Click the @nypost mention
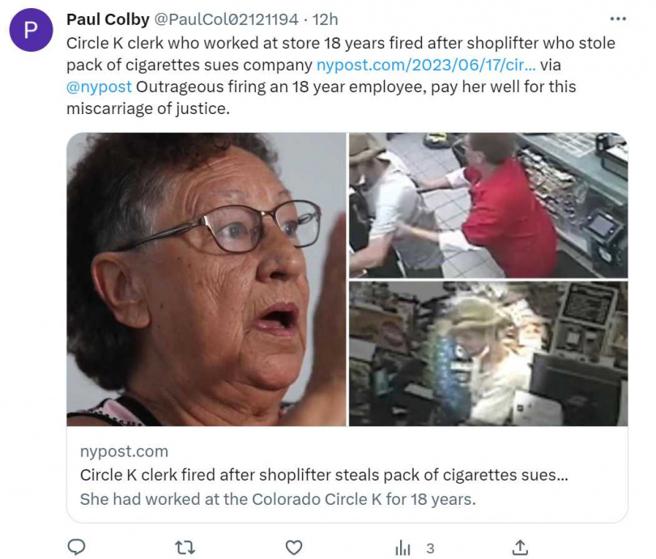Image resolution: width=656 pixels, height=559 pixels. tap(99, 87)
